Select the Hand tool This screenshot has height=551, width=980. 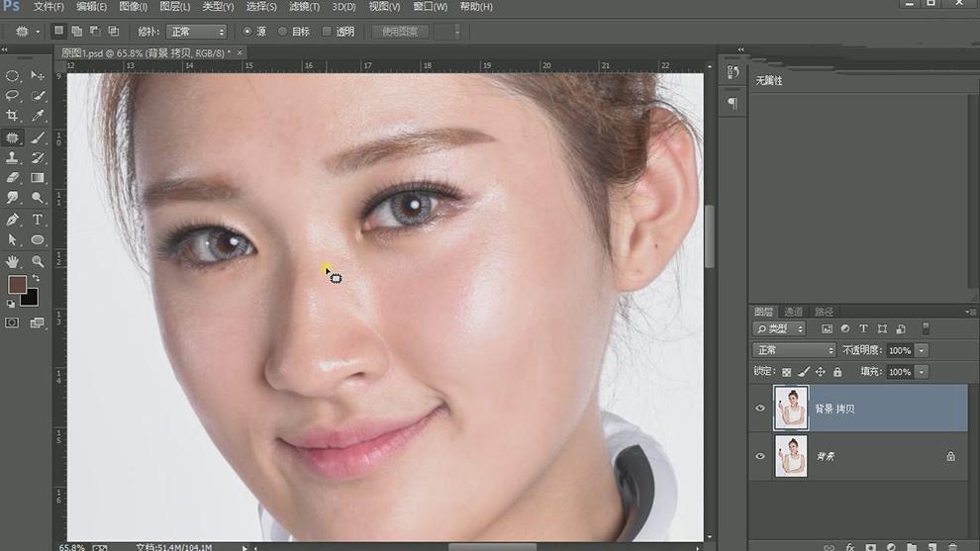tap(13, 262)
